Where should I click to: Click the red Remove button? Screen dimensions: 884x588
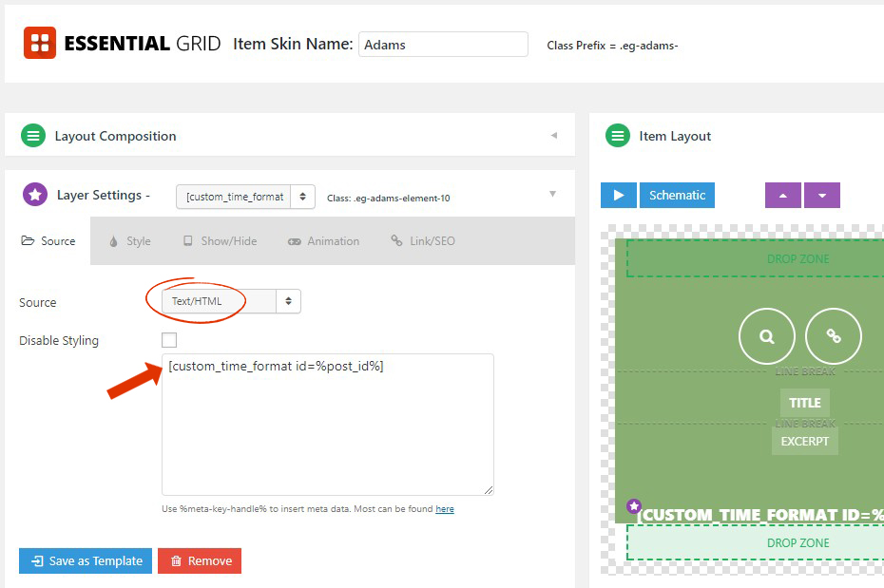click(x=200, y=561)
